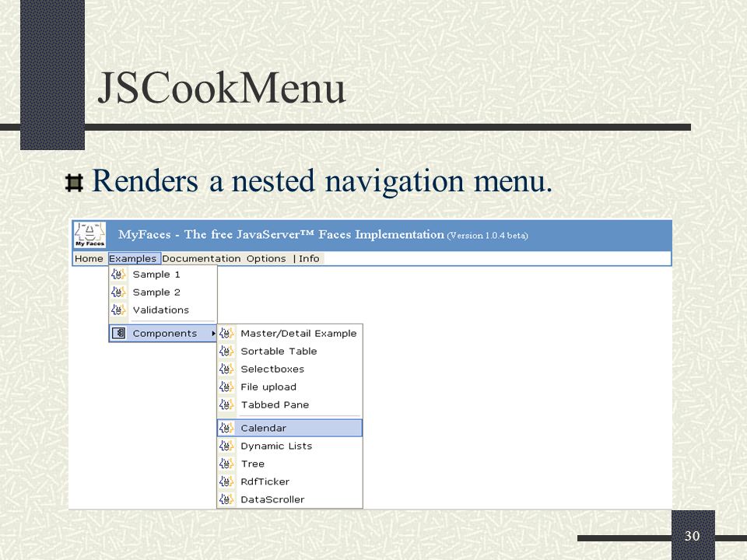Click the icon next to Tabbed Pane
The height and width of the screenshot is (560, 747).
click(226, 404)
